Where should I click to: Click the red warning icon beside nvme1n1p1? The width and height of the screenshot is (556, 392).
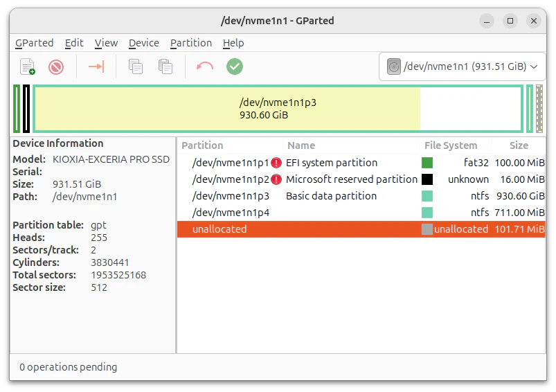tap(276, 163)
